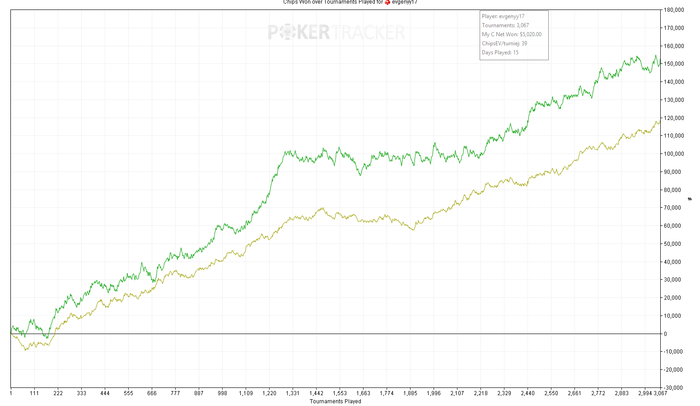Image resolution: width=700 pixels, height=406 pixels.
Task: Click the x-axis label 222
Action: (58, 393)
